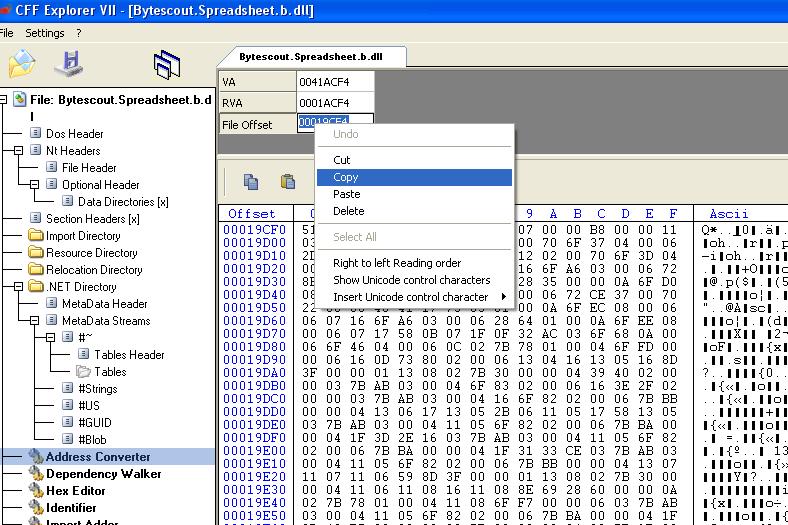The image size is (788, 525).
Task: Open the ? help menu
Action: tap(78, 33)
